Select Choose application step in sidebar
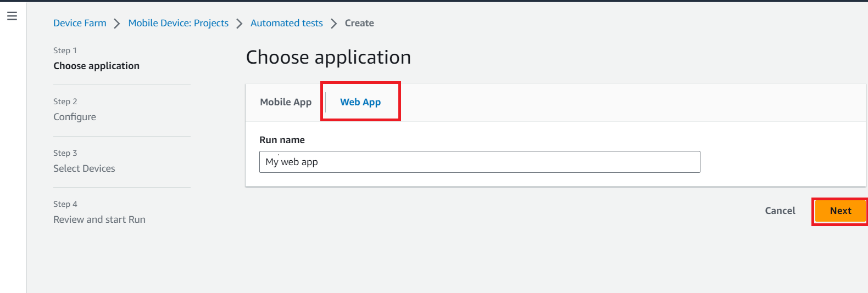The width and height of the screenshot is (868, 293). pyautogui.click(x=96, y=66)
